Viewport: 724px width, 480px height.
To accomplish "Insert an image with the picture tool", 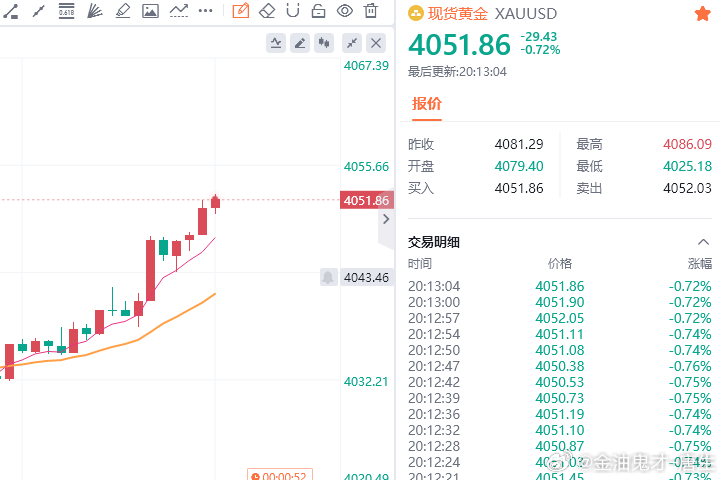I will click(150, 11).
